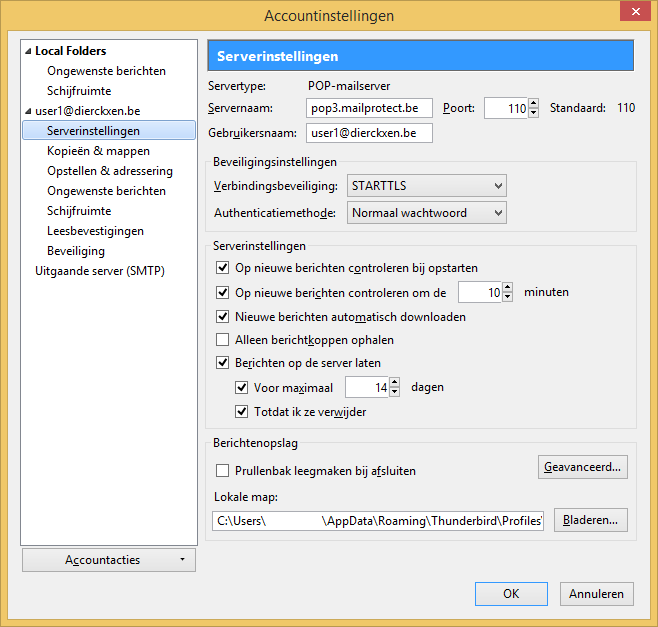Toggle 'Op nieuwe berichten controleren bij opstarten'
Screen dimensions: 658x627
[223, 268]
